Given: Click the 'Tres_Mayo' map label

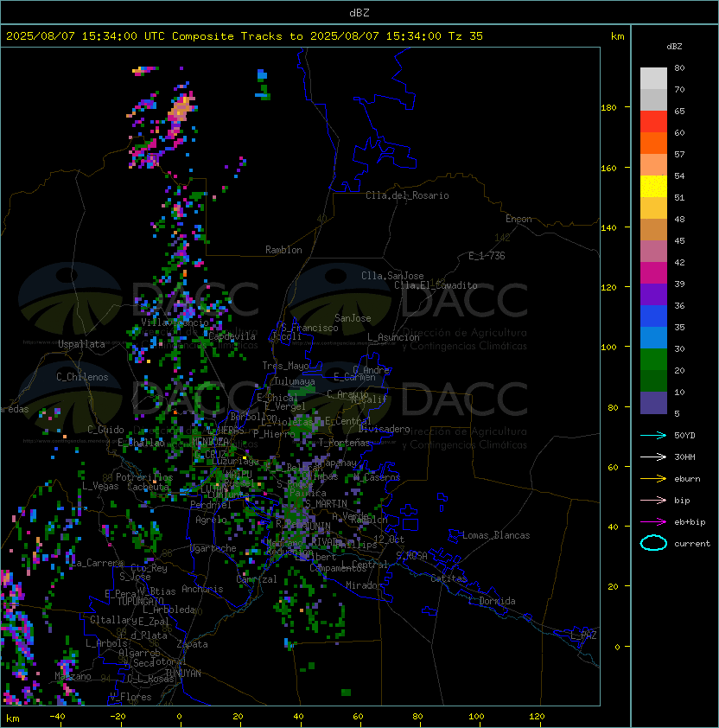Looking at the screenshot, I should [285, 366].
